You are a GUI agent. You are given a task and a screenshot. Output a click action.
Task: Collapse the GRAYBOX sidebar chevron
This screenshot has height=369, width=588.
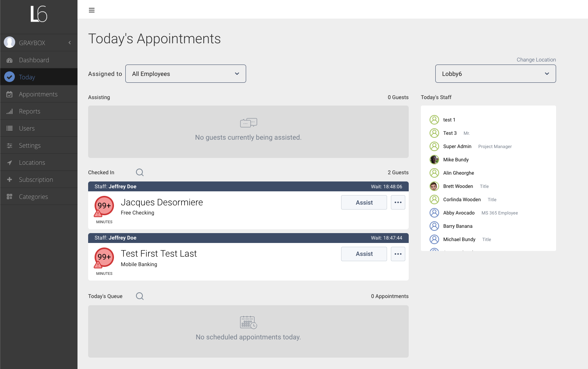[70, 43]
